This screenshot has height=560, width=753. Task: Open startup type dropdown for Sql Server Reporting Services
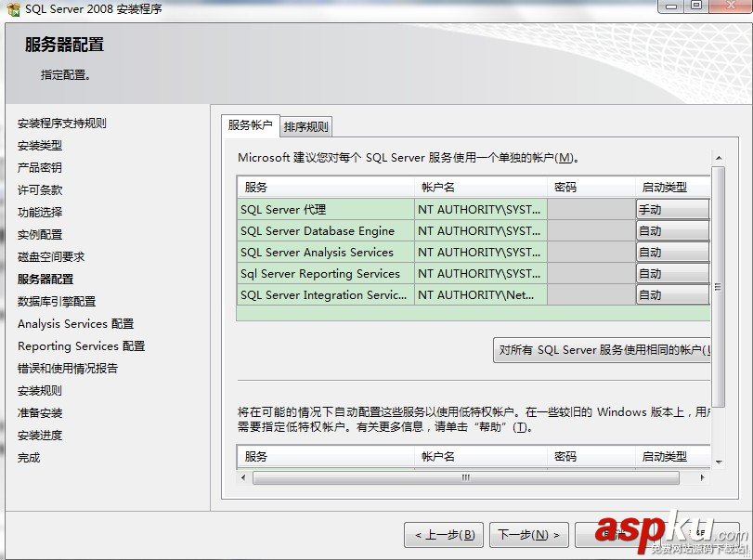[x=672, y=273]
